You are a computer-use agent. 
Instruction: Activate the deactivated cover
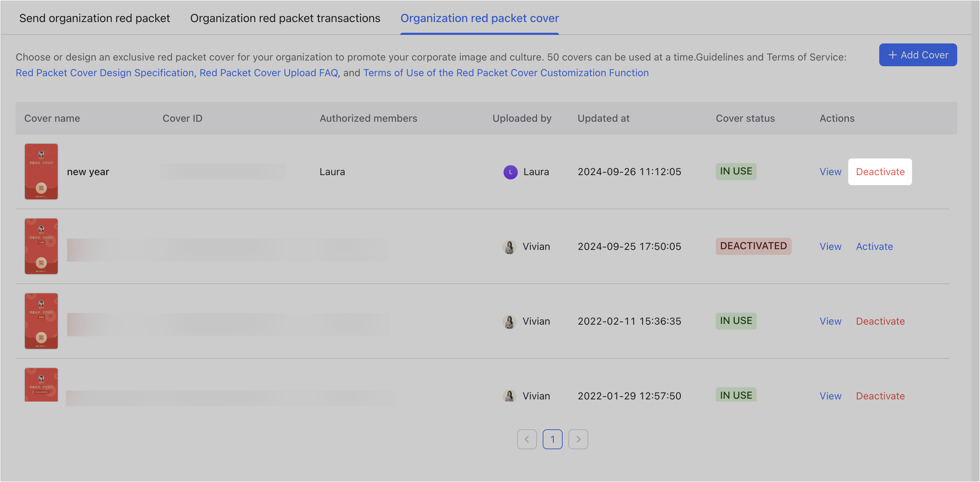pos(874,246)
